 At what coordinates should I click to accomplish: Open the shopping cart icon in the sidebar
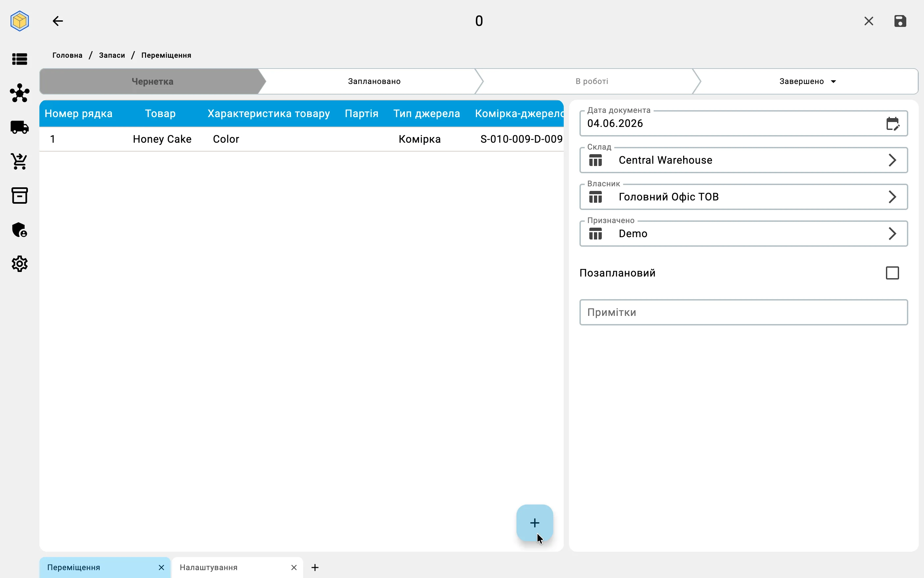pyautogui.click(x=19, y=161)
